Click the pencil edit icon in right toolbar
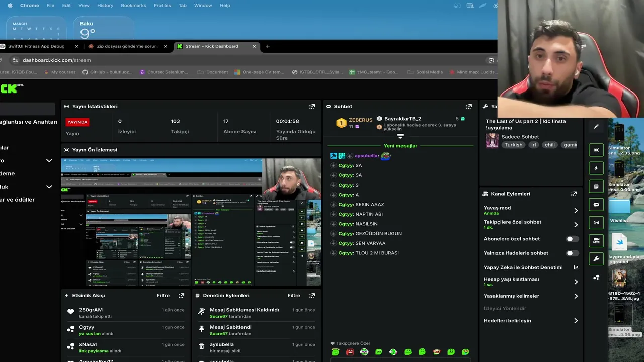This screenshot has width=644, height=362. click(596, 127)
